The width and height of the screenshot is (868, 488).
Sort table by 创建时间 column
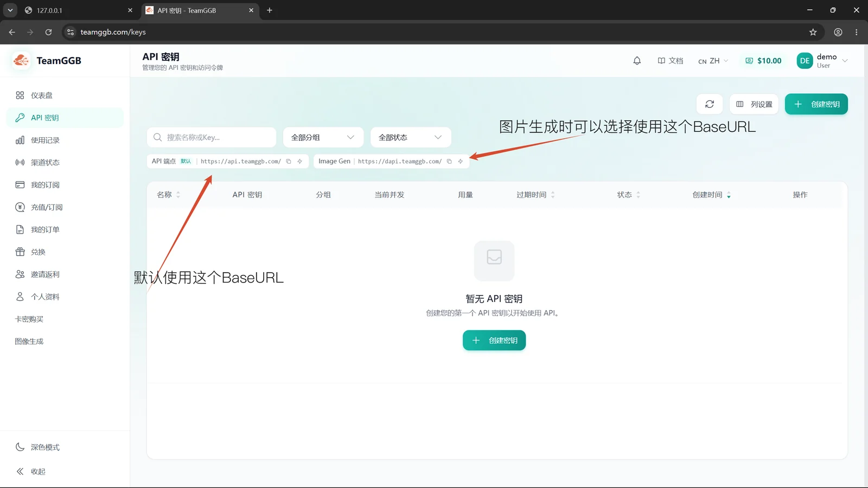tap(712, 195)
